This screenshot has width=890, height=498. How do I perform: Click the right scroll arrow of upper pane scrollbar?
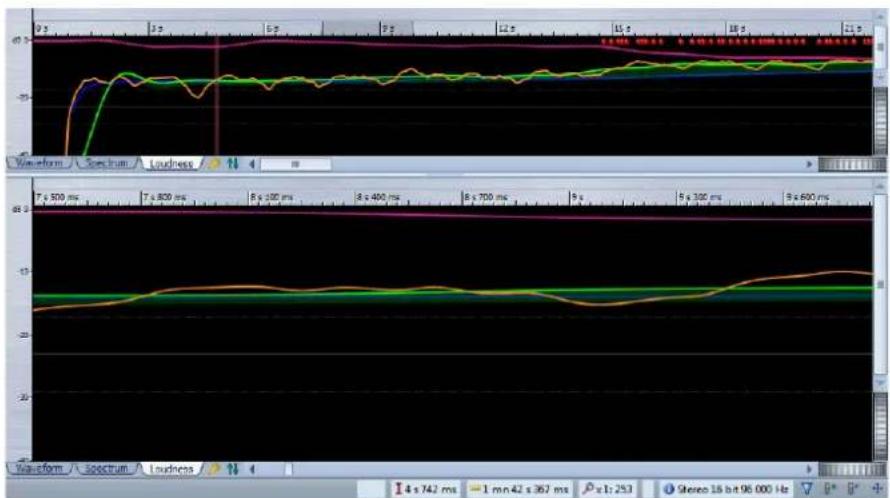809,164
